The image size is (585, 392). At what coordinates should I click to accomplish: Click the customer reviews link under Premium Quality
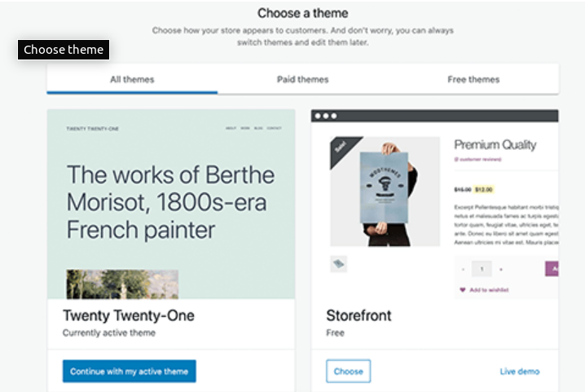point(479,160)
